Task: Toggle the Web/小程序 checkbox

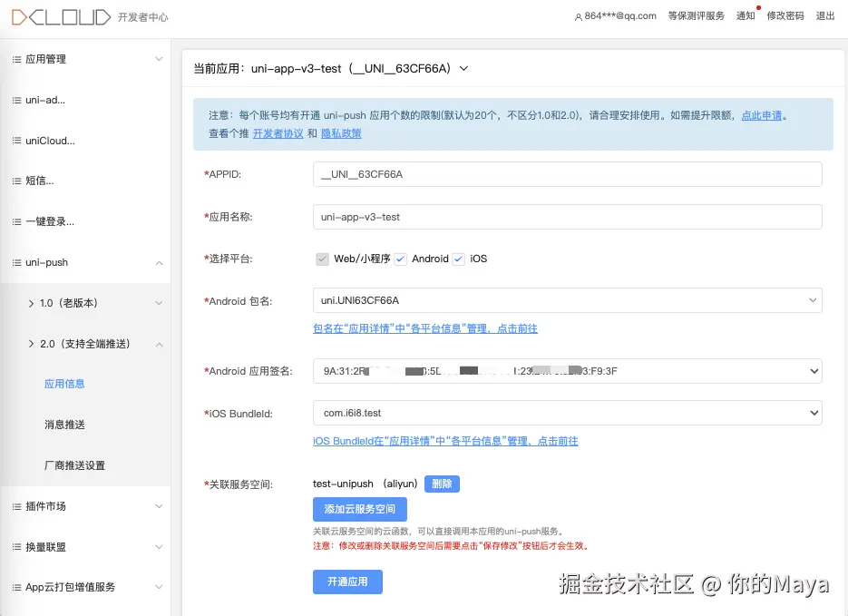Action: (x=322, y=259)
